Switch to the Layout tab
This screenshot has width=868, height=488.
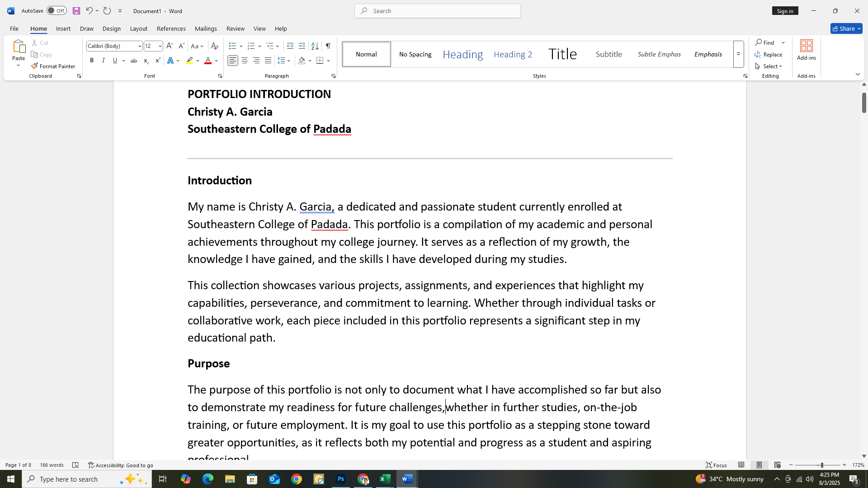tap(138, 28)
